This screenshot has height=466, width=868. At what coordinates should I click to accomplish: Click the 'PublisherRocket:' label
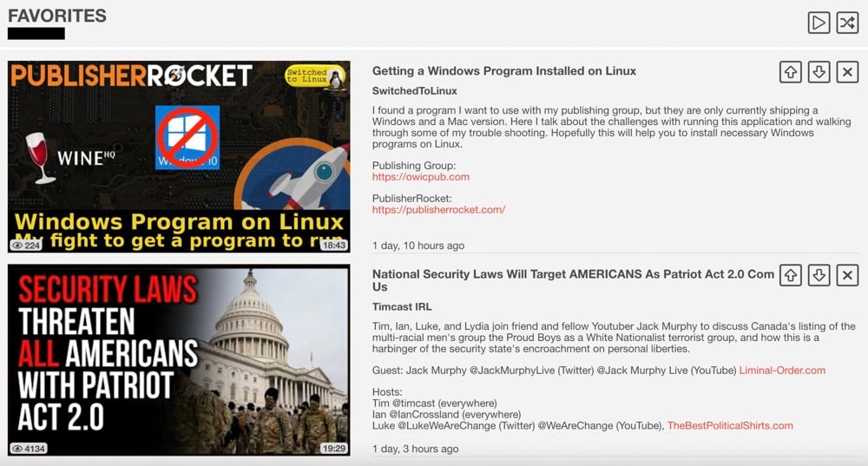pos(411,198)
